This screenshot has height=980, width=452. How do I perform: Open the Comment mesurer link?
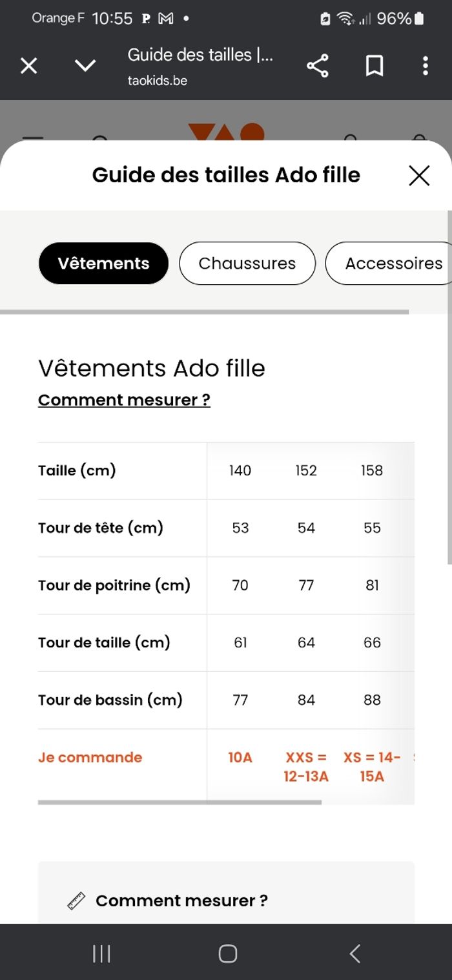123,399
